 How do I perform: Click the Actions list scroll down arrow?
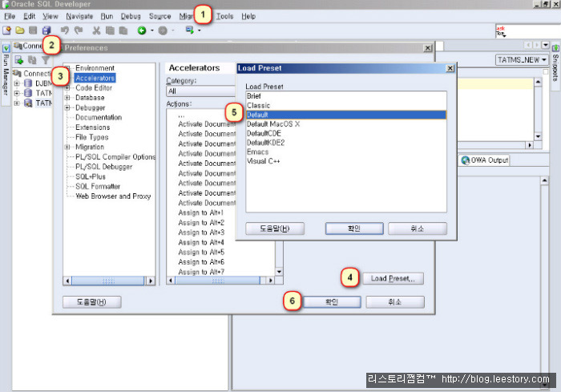tap(279, 272)
